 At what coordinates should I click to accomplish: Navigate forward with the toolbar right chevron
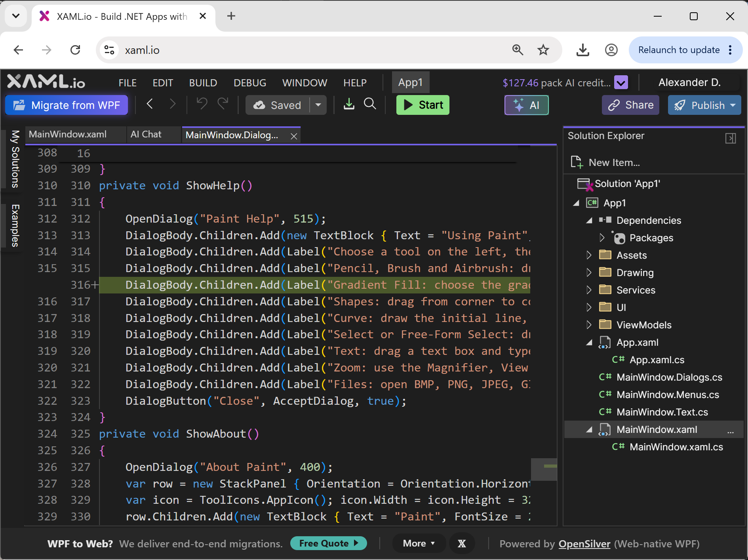point(172,104)
